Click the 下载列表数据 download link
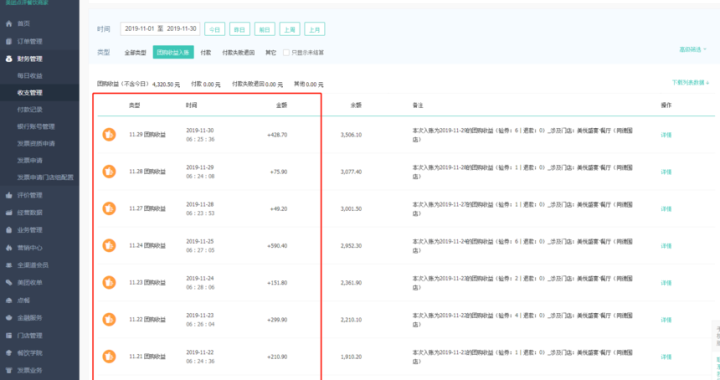 pyautogui.click(x=691, y=83)
